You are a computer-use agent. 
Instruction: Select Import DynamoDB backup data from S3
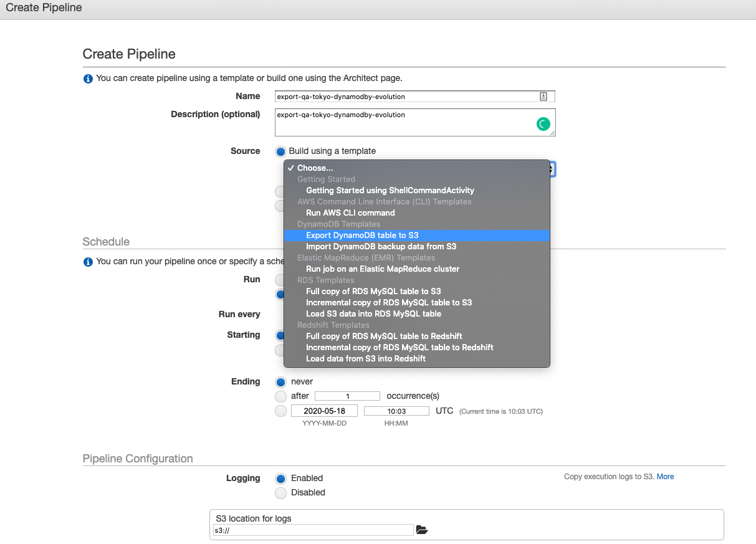tap(416, 247)
